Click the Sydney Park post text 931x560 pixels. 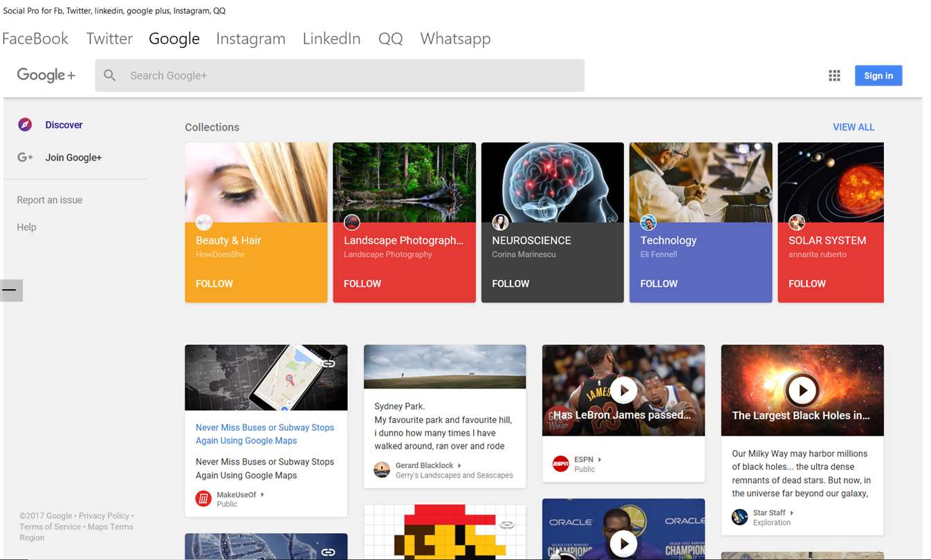(443, 426)
